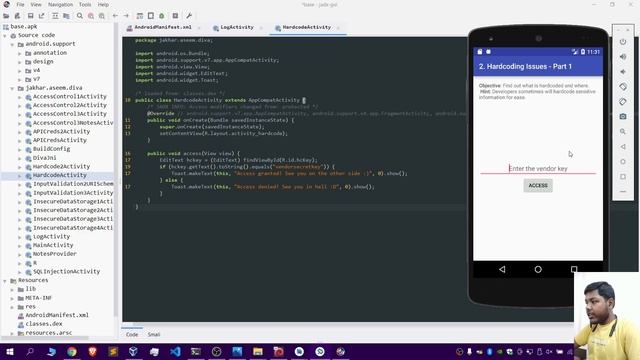Collapse the Source code tree node

[5, 36]
